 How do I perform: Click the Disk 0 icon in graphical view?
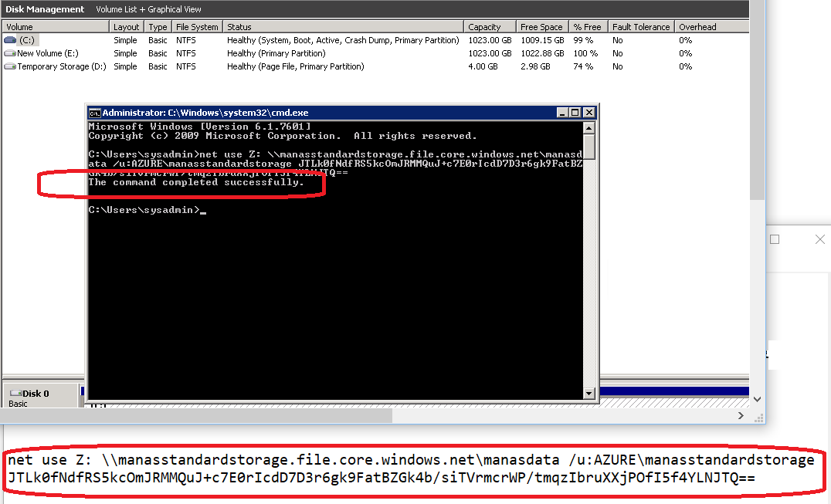[15, 394]
